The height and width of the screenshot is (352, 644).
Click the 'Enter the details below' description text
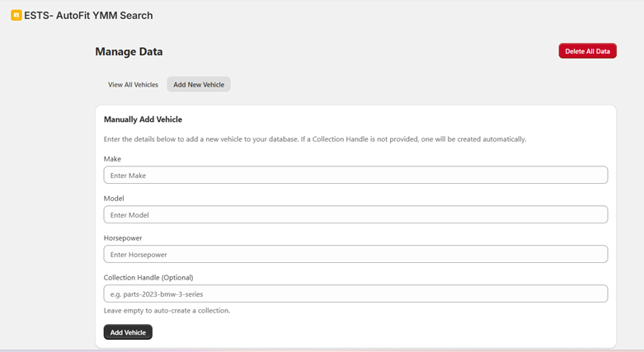point(314,138)
